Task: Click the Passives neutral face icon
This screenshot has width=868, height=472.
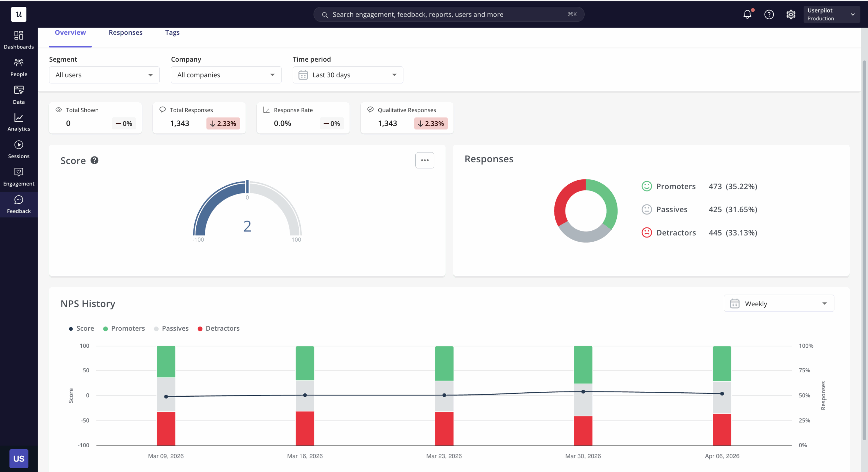Action: pyautogui.click(x=647, y=209)
